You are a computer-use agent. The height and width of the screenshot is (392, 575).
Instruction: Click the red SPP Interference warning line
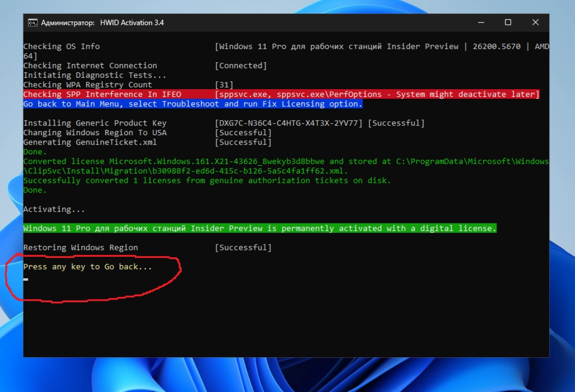[281, 94]
